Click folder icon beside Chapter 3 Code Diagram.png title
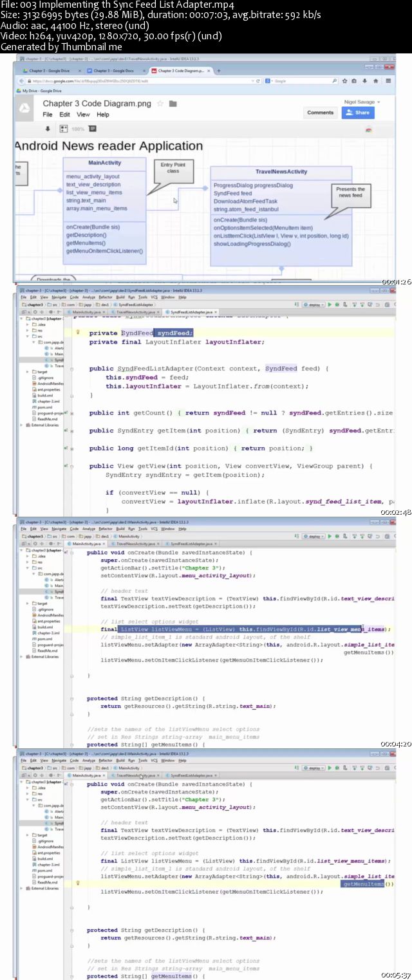412x980 pixels. 173,104
